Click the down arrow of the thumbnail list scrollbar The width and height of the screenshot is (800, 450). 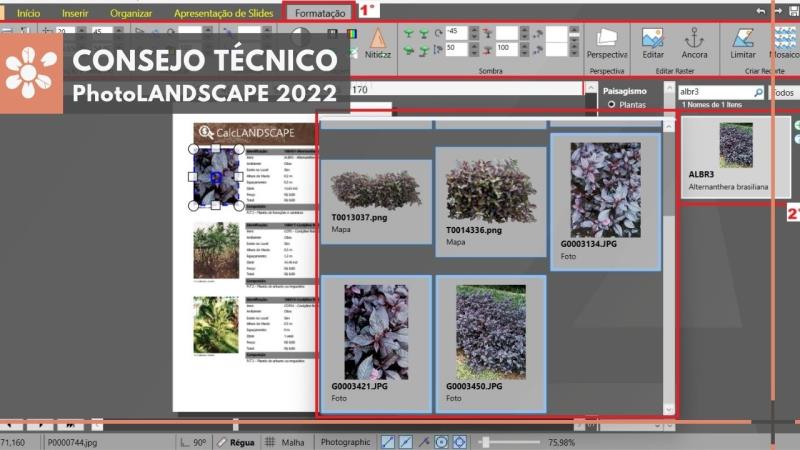669,409
